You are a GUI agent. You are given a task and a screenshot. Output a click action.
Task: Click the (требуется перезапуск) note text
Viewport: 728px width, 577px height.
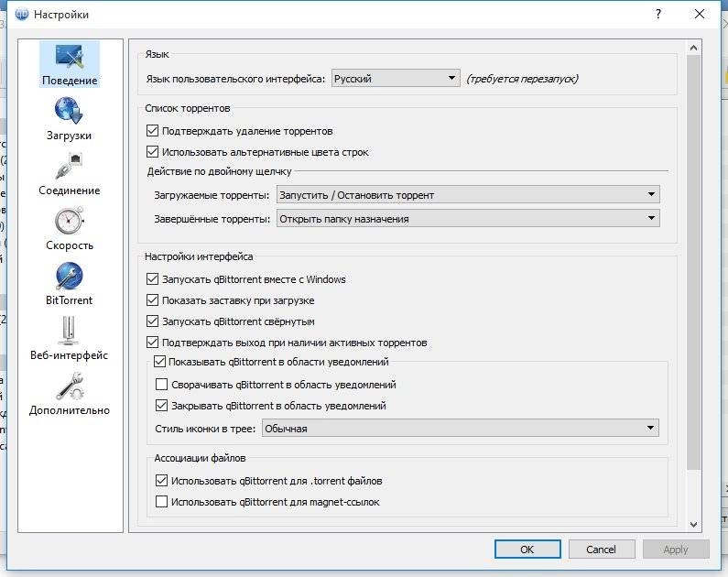[522, 79]
